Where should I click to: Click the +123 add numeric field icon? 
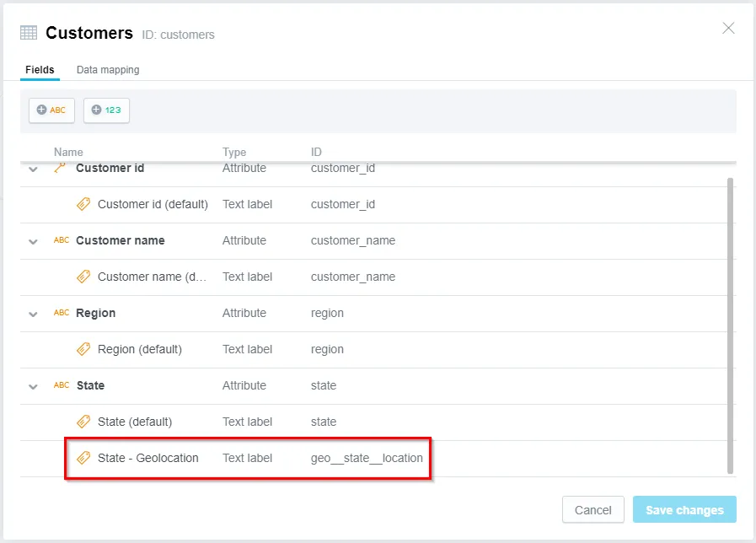[x=106, y=110]
